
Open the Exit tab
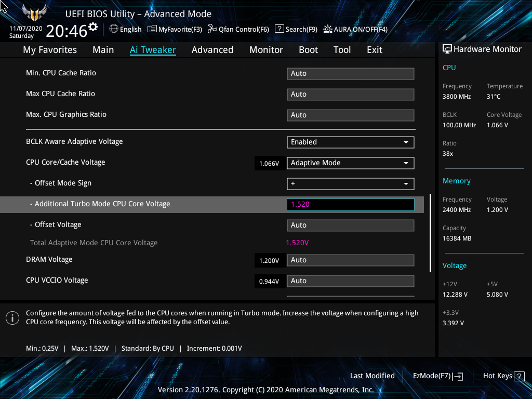pos(375,50)
